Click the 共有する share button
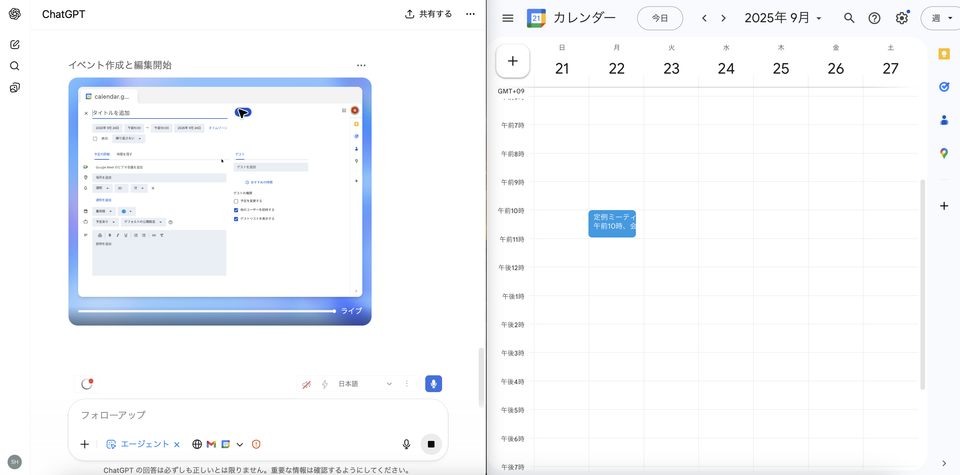The width and height of the screenshot is (960, 475). pyautogui.click(x=429, y=14)
